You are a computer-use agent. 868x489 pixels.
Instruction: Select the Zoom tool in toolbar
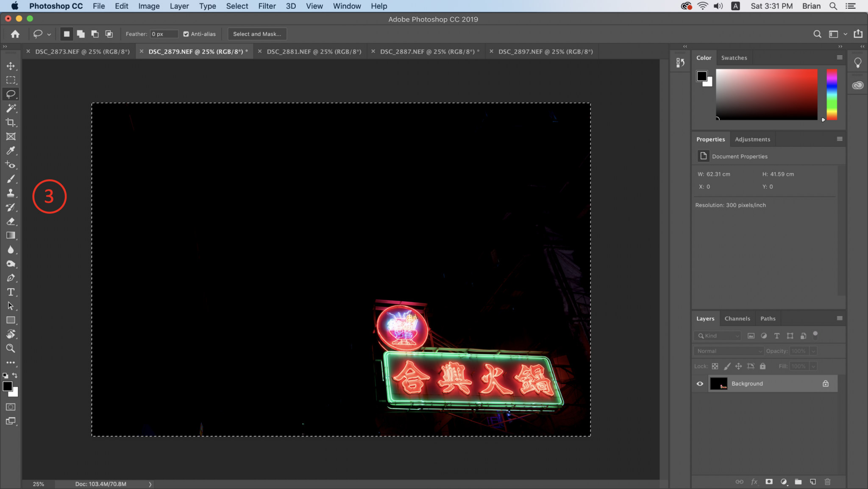11,349
